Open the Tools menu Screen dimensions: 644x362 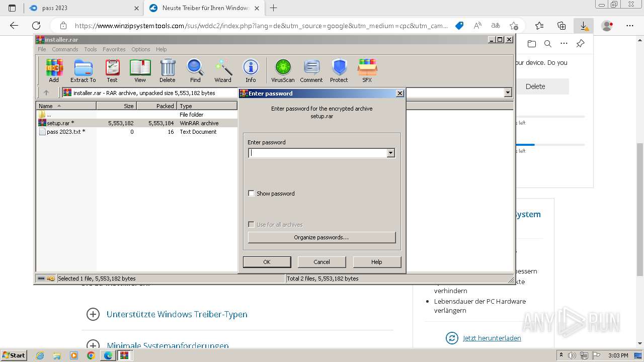pyautogui.click(x=91, y=49)
